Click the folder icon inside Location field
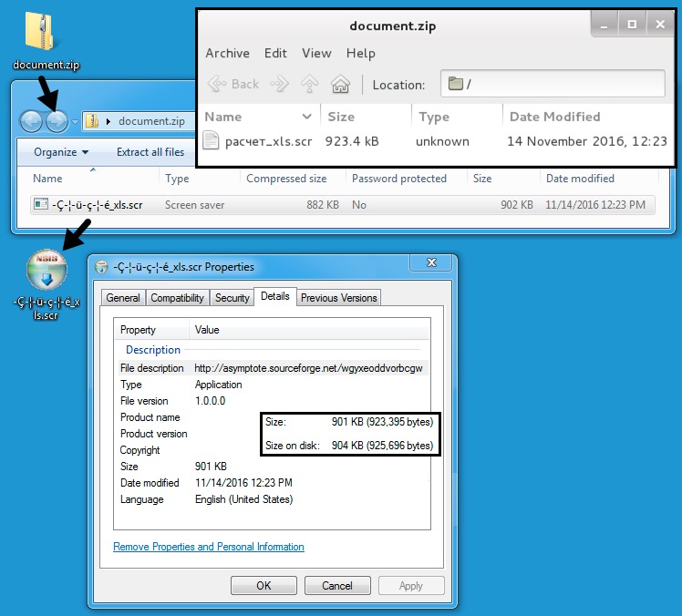The height and width of the screenshot is (616, 682). [x=455, y=83]
